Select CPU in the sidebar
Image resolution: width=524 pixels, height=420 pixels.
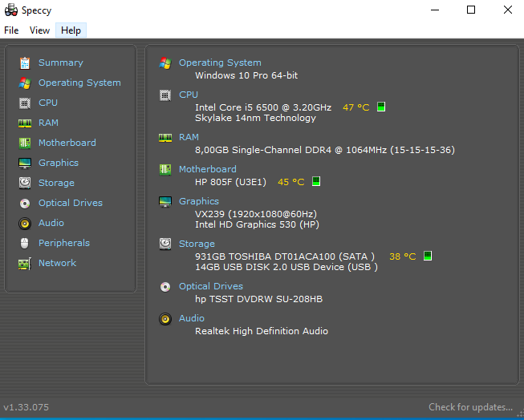point(48,103)
